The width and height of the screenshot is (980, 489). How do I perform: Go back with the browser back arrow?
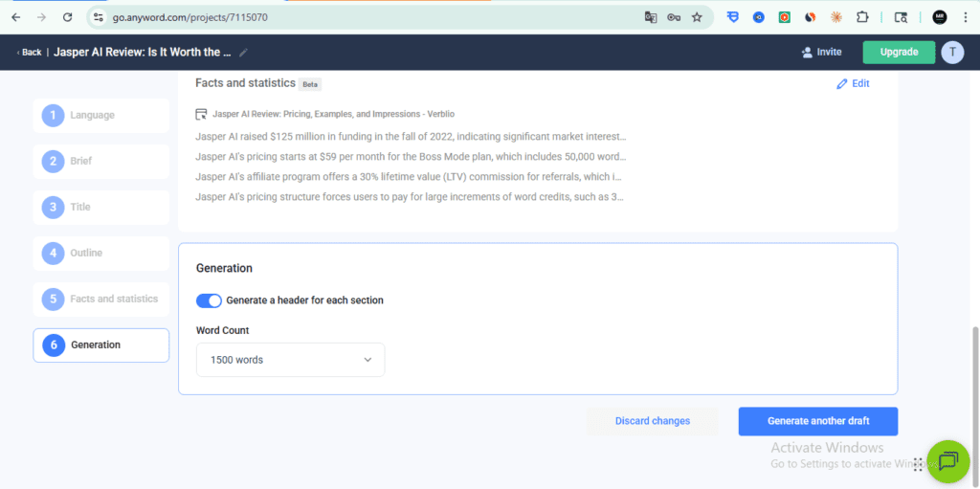point(16,17)
